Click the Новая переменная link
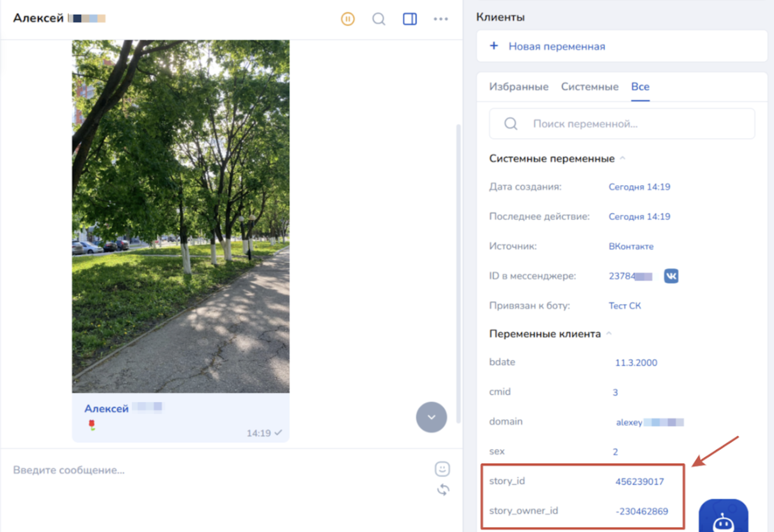774x532 pixels. (557, 46)
